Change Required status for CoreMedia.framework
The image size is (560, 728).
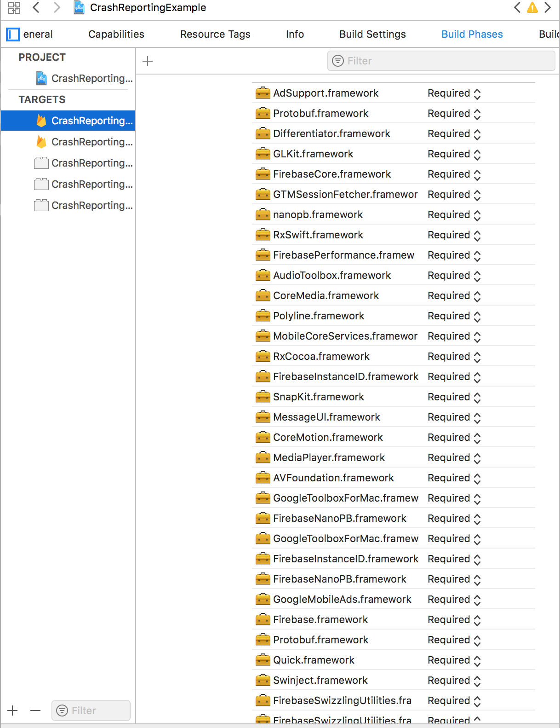point(454,296)
